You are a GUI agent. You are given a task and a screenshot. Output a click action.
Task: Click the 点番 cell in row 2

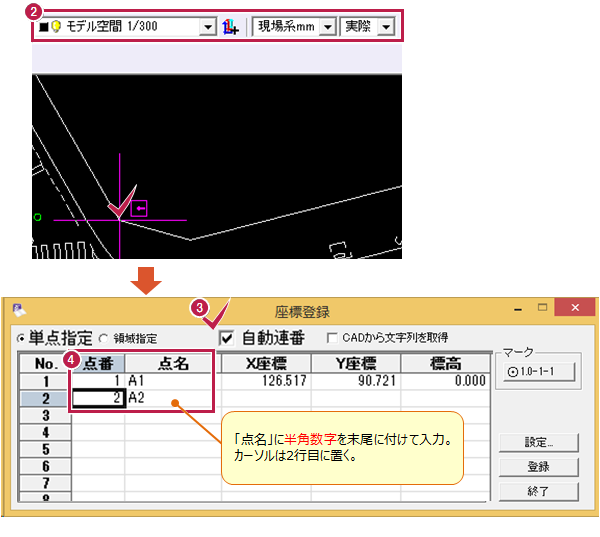point(97,398)
